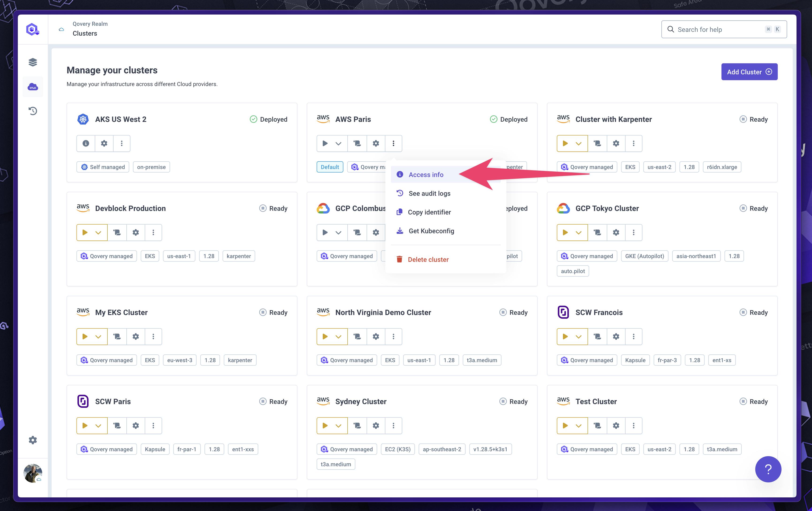
Task: Click the GKE (Autopilot) tag
Action: 644,256
